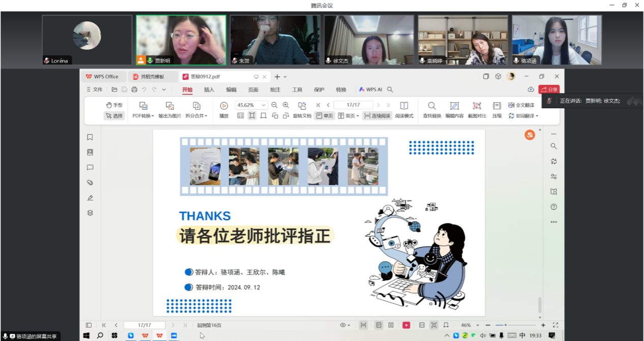
Task: Switch to the 手型 hand tool
Action: [114, 105]
